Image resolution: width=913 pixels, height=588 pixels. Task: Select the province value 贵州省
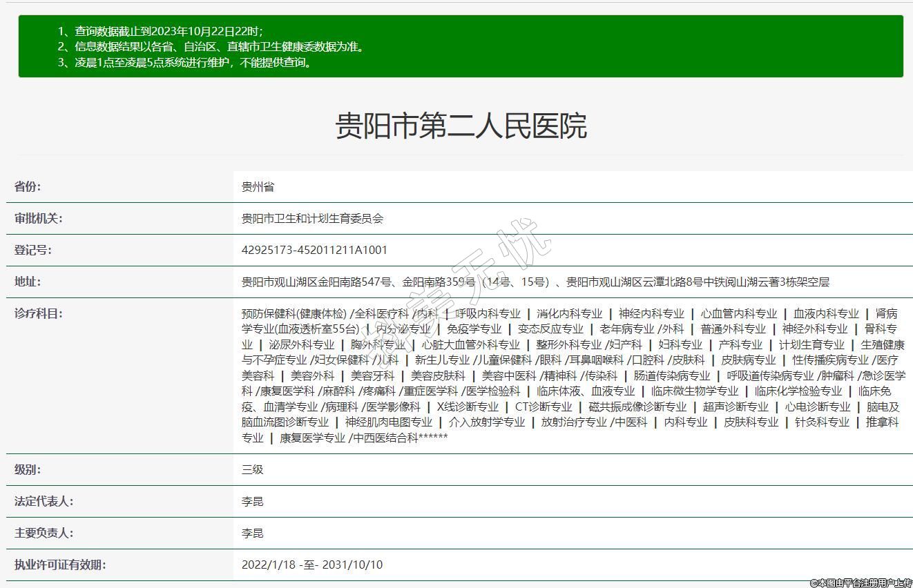pos(258,187)
